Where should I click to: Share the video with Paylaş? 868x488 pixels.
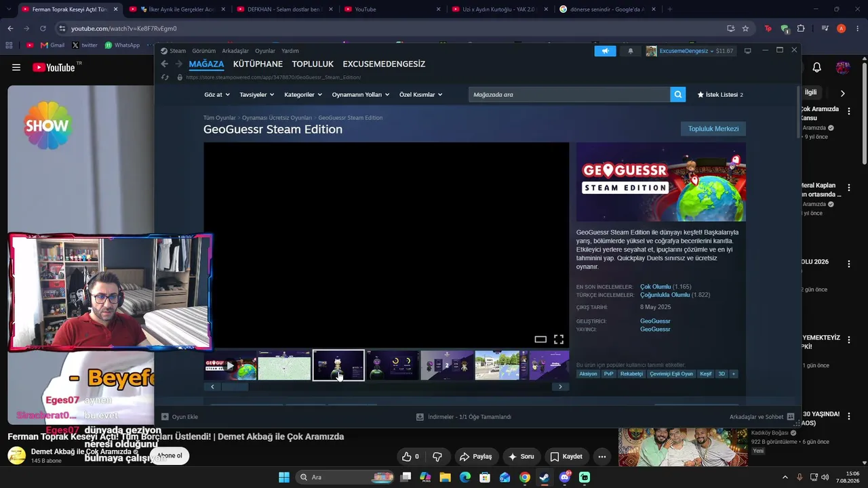(x=477, y=457)
